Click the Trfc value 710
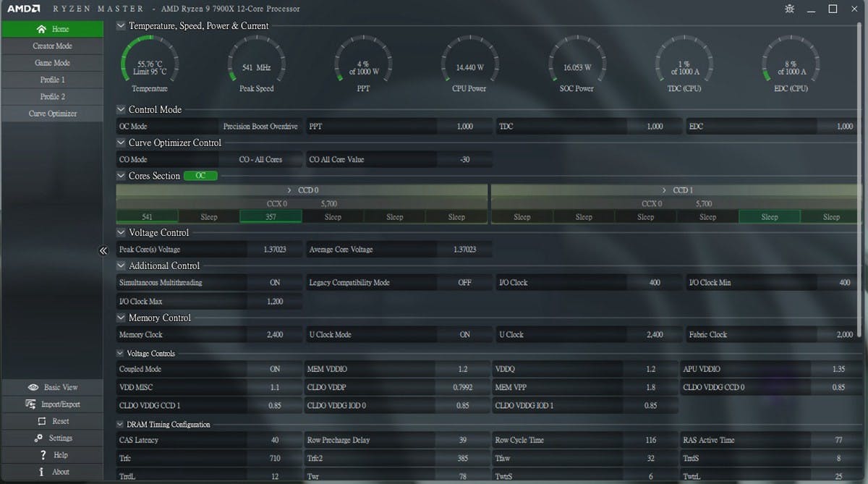 click(275, 459)
